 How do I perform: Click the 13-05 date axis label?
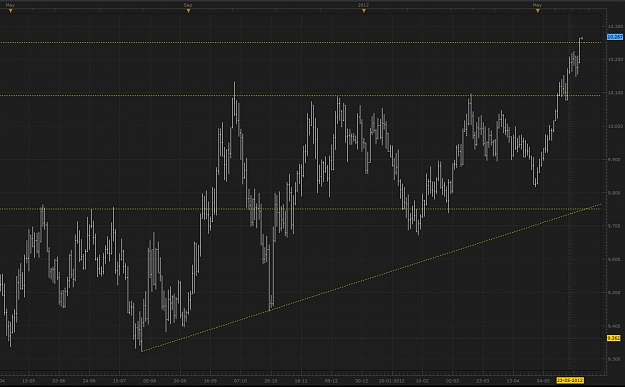[x=28, y=381]
